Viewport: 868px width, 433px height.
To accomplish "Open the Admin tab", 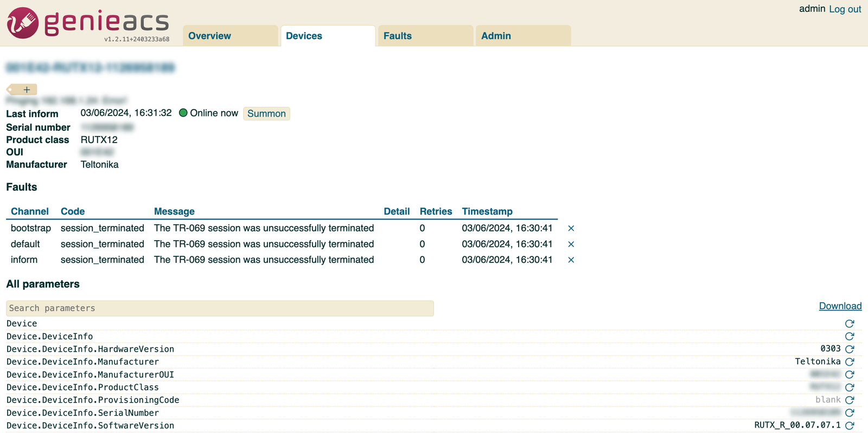I will (x=524, y=36).
